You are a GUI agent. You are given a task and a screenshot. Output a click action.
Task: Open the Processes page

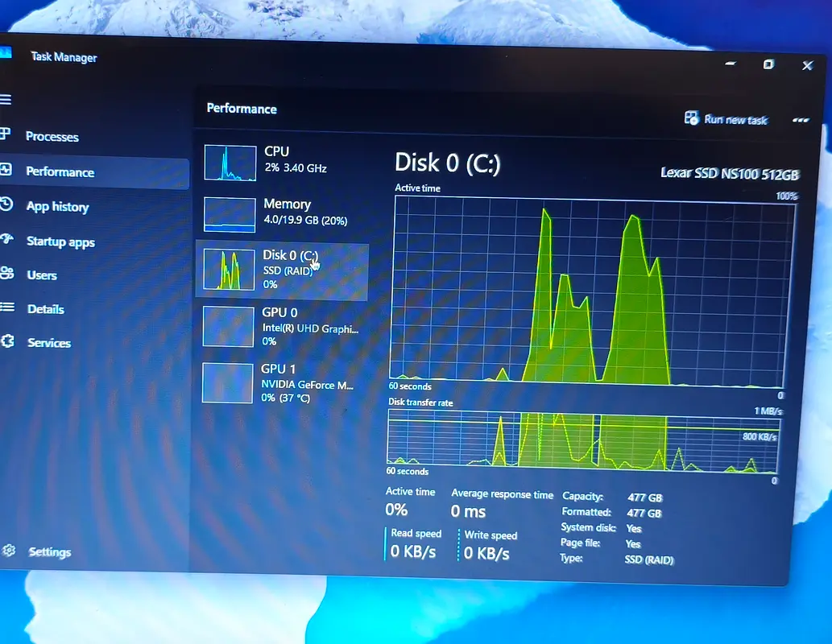pyautogui.click(x=52, y=136)
